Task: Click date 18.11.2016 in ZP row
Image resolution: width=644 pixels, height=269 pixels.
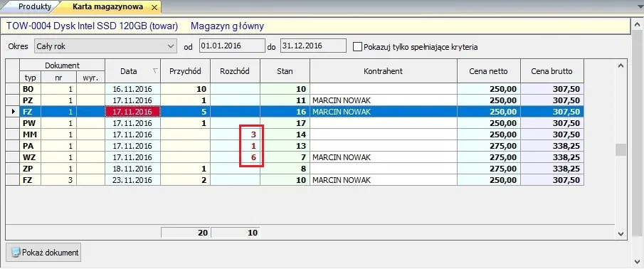Action: pos(132,169)
